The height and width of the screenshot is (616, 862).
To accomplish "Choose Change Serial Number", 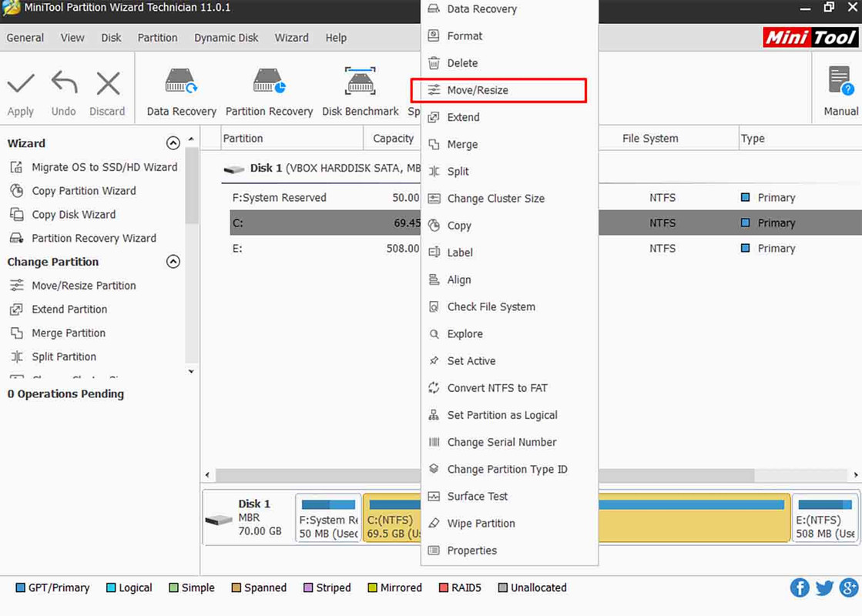I will point(509,442).
